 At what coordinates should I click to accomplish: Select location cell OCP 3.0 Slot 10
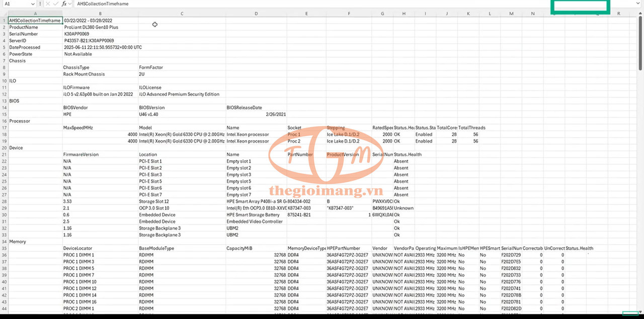coord(182,208)
